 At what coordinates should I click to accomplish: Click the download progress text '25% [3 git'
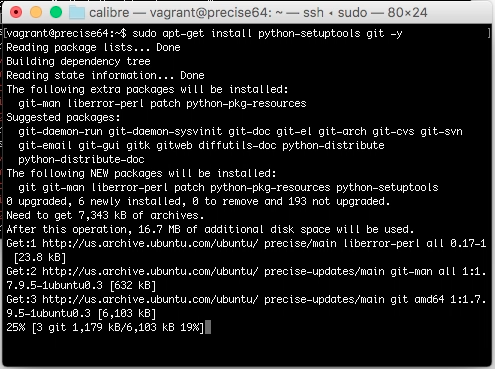point(36,327)
